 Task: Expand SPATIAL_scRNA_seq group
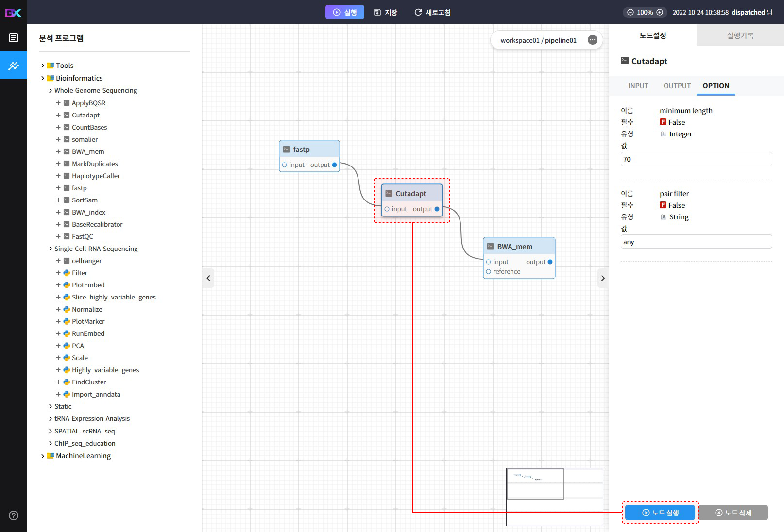(x=51, y=432)
